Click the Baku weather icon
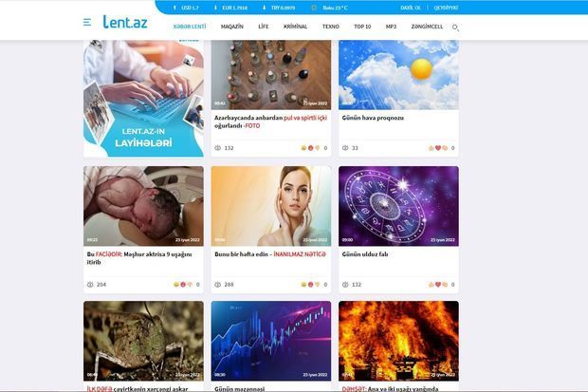 tap(314, 8)
